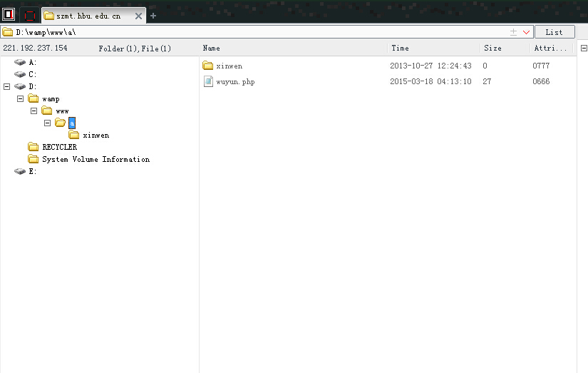The width and height of the screenshot is (588, 373).
Task: Click timestamp 2015-03-18 04:13:10
Action: [430, 81]
